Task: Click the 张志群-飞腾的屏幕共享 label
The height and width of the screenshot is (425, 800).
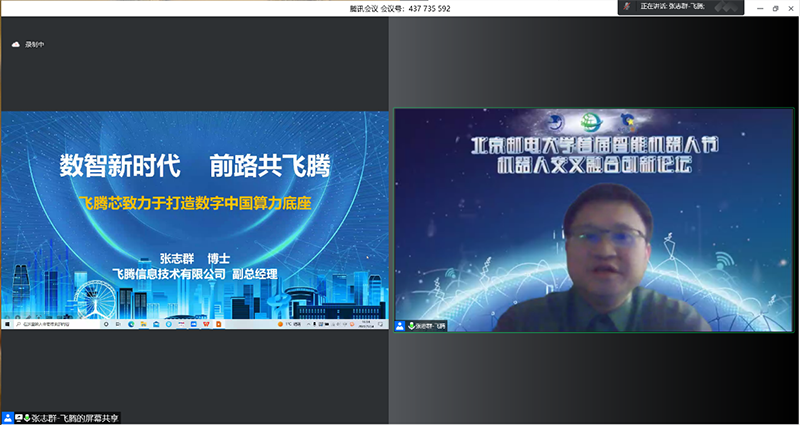Action: (74, 418)
